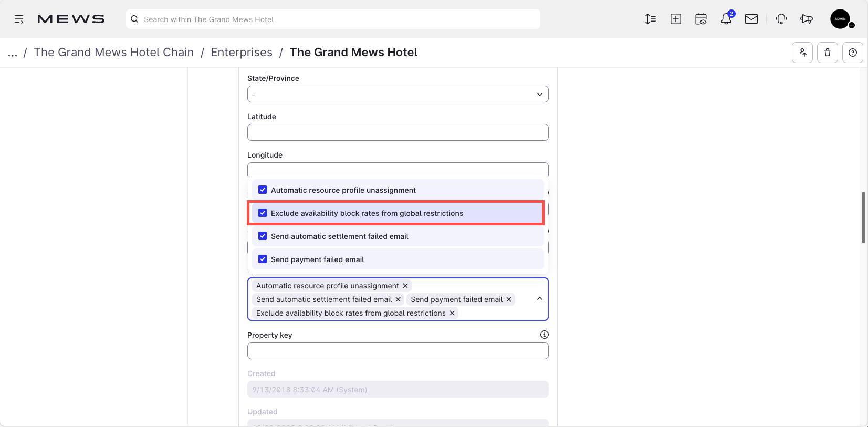Go to Enterprises breadcrumb

(242, 53)
